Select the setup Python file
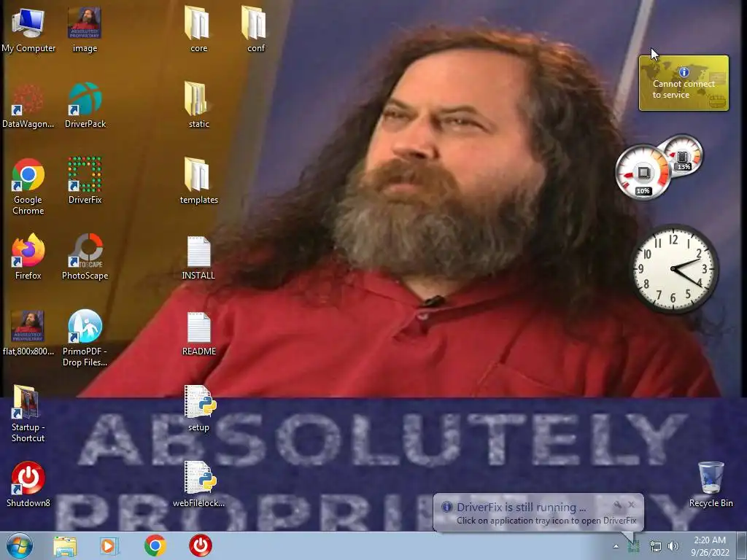 click(x=198, y=408)
